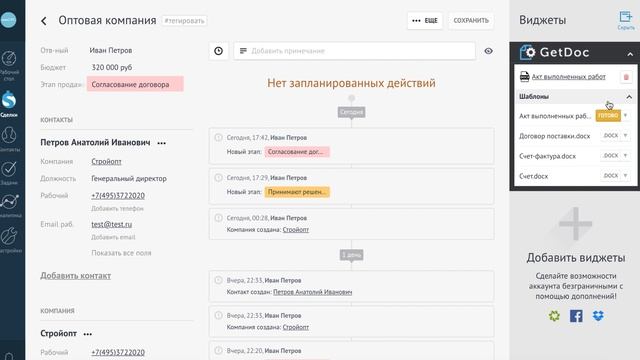Viewport: 640px width, 360px height.
Task: Open the Этап продажи Согласование договора selector
Action: (135, 84)
